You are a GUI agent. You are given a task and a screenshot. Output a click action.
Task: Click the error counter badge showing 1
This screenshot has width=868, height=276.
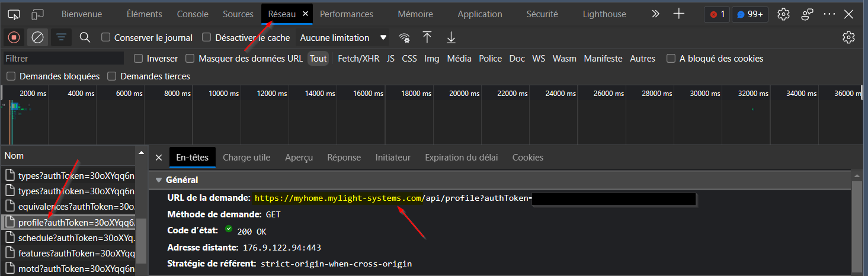tap(717, 14)
